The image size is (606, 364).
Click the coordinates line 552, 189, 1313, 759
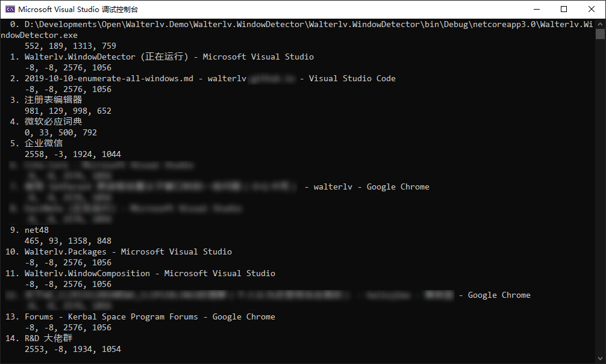(x=70, y=46)
